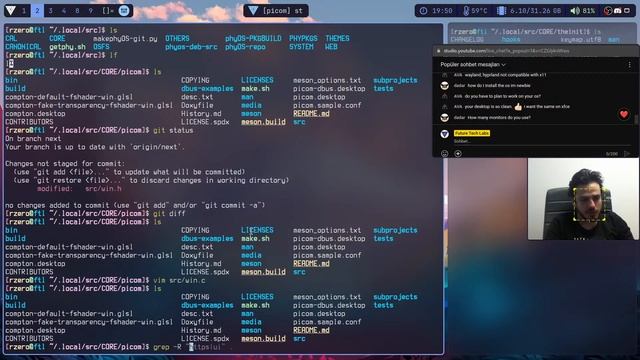Click 'git status' command in the terminal
Screen dimensions: 640x360
173,131
